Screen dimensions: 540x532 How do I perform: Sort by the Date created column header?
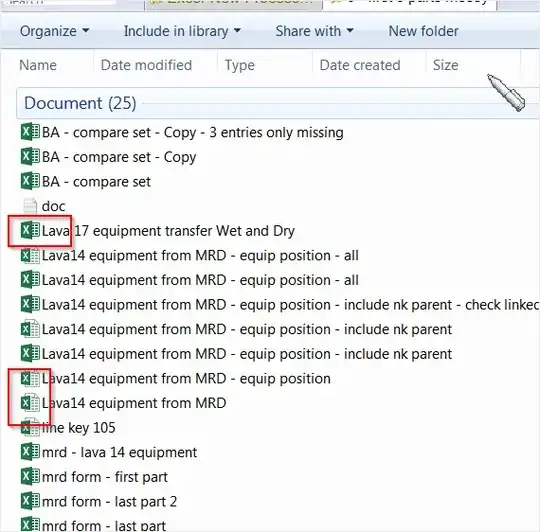pyautogui.click(x=360, y=65)
